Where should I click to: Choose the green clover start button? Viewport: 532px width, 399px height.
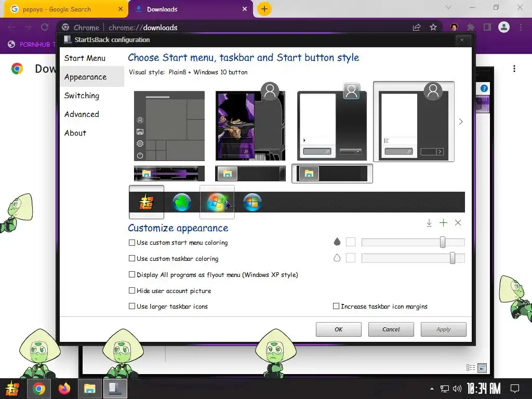182,202
